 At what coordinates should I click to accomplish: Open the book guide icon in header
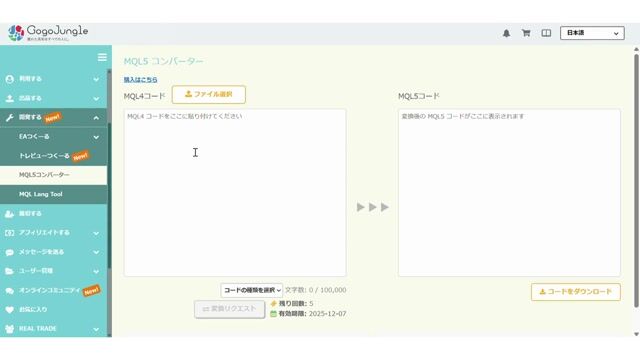pyautogui.click(x=546, y=33)
